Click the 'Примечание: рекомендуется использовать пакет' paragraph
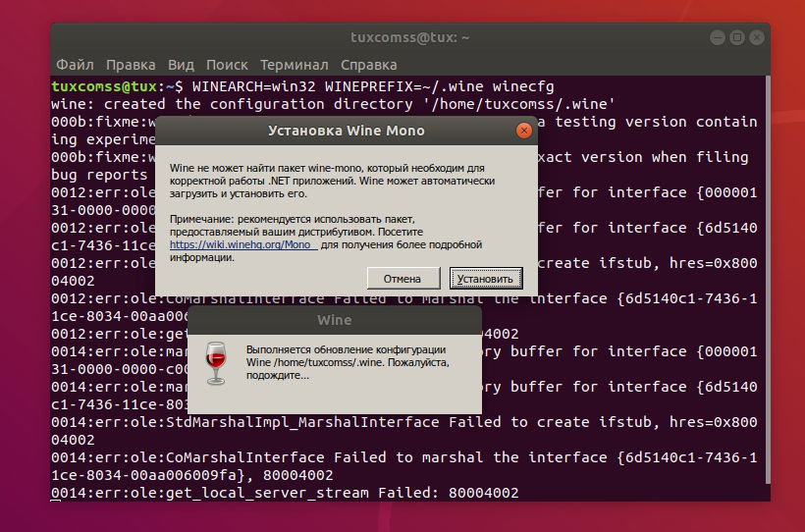This screenshot has width=805, height=532. tap(326, 239)
